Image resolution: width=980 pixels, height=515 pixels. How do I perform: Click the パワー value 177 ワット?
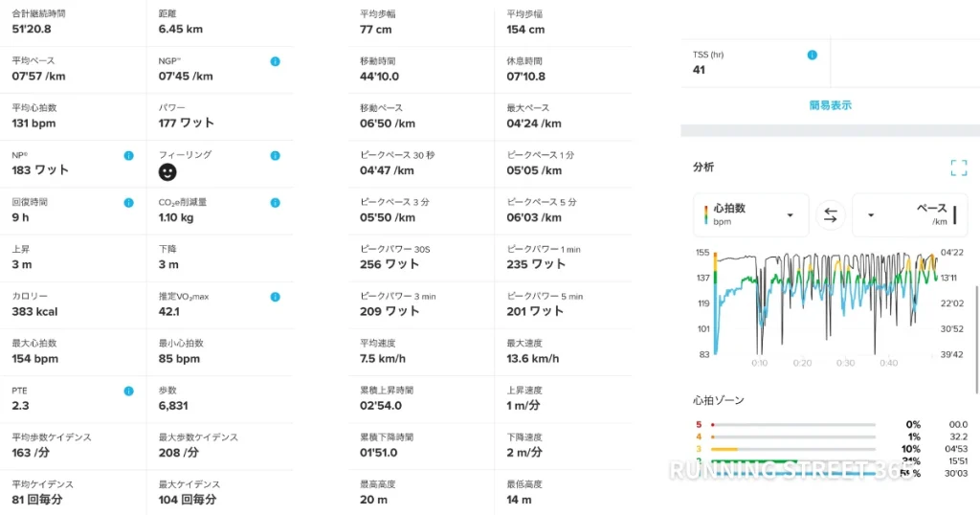point(187,123)
